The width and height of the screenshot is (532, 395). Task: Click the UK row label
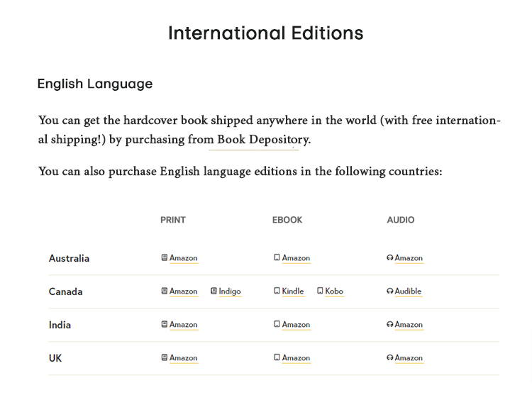coord(55,358)
